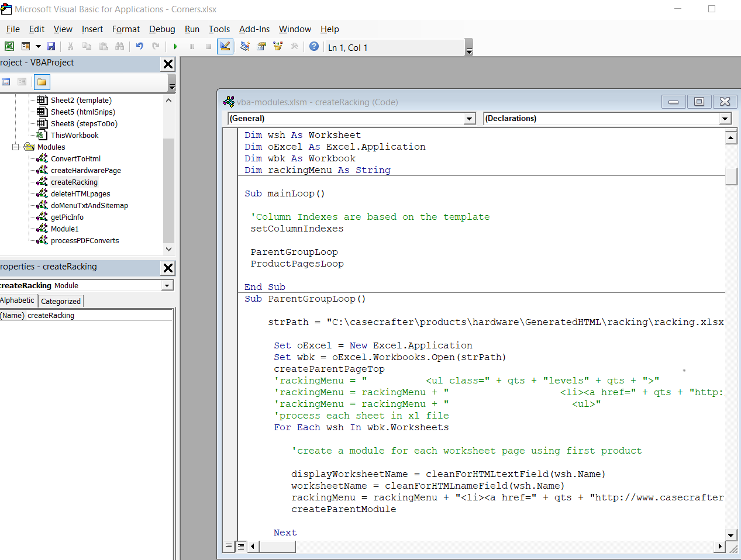Undo the last edit with the undo arrow

click(x=140, y=47)
